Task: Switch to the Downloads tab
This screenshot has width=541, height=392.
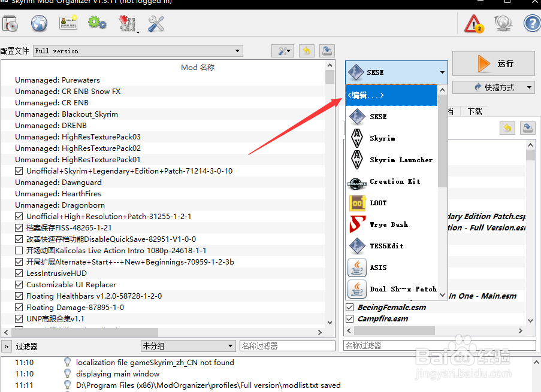Action: [x=474, y=111]
